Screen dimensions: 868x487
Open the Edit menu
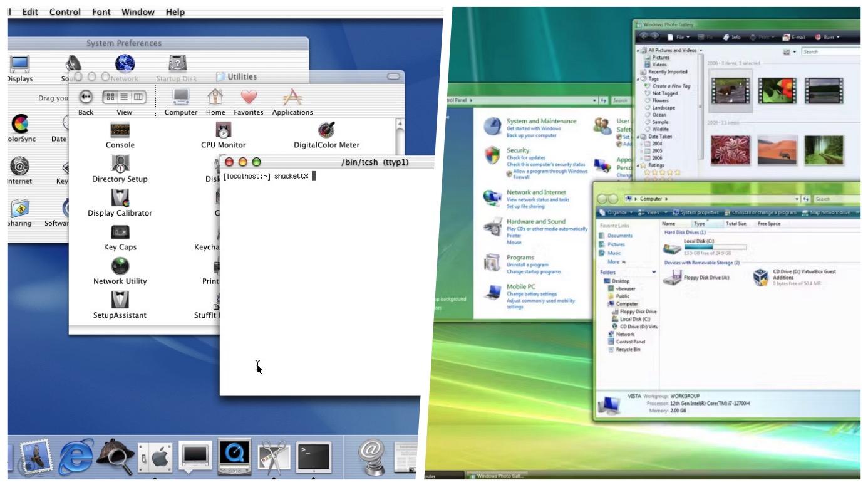coord(29,12)
